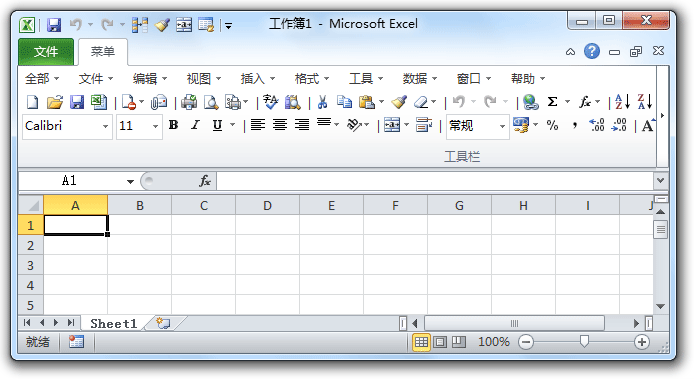The image size is (694, 379).
Task: Cut selection with the scissors icon
Action: pyautogui.click(x=322, y=102)
